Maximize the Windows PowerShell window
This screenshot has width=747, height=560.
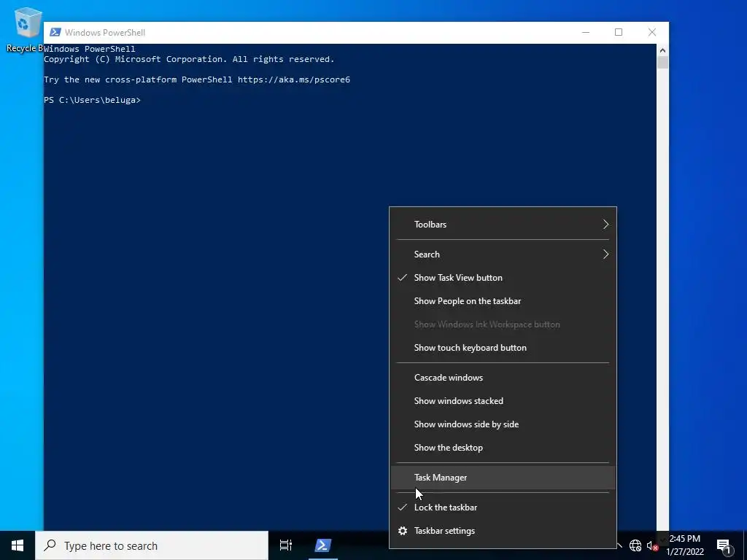point(619,32)
